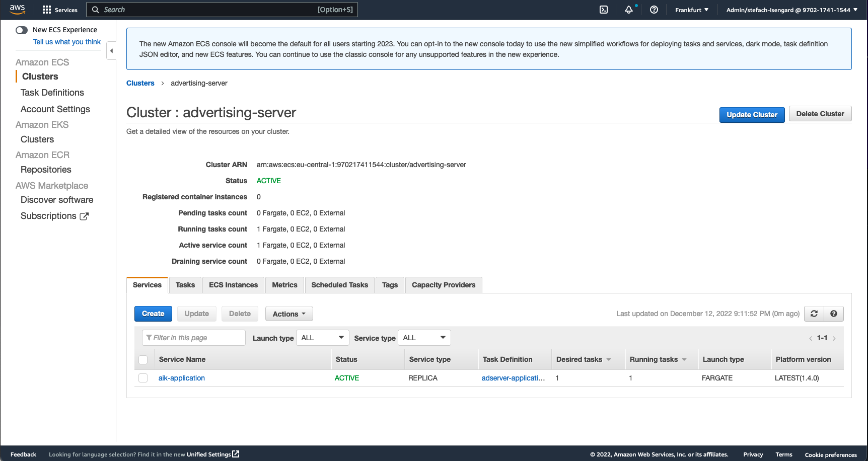Select the aik-application row checkbox
868x461 pixels.
tap(143, 378)
